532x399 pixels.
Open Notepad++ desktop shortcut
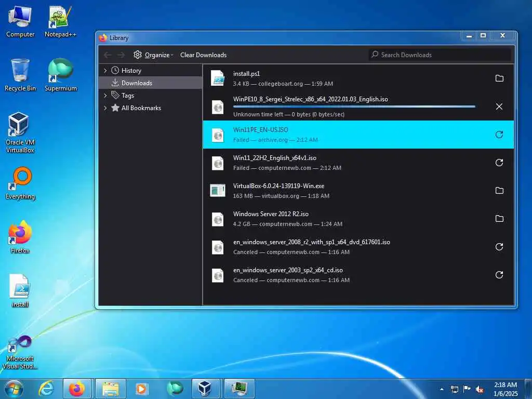pos(60,22)
